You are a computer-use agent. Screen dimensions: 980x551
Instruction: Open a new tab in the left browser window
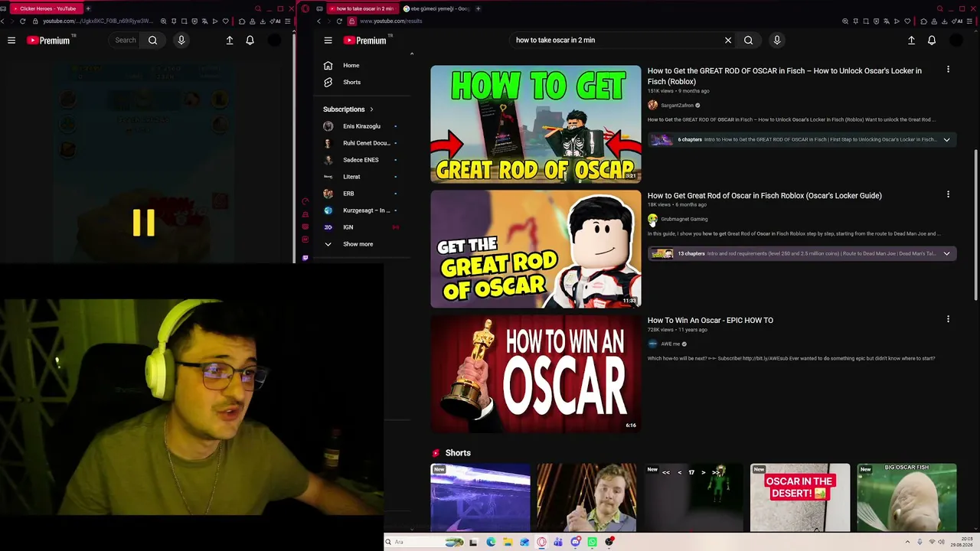[x=88, y=8]
